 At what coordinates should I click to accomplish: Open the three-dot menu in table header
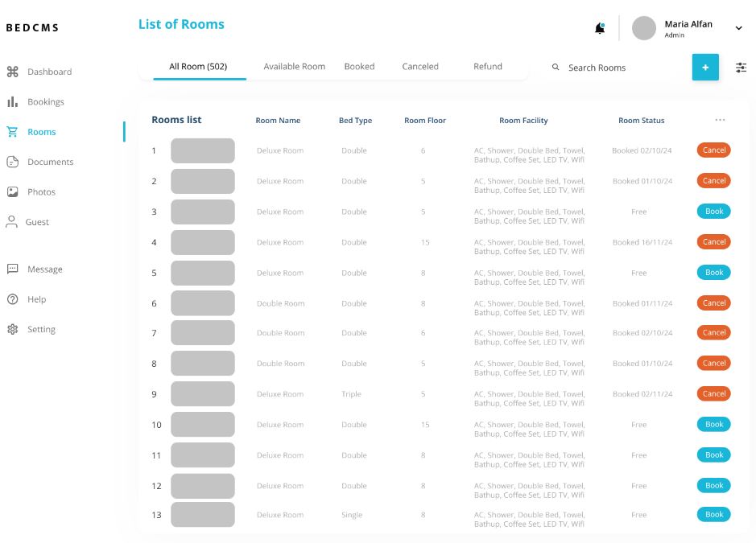(720, 121)
